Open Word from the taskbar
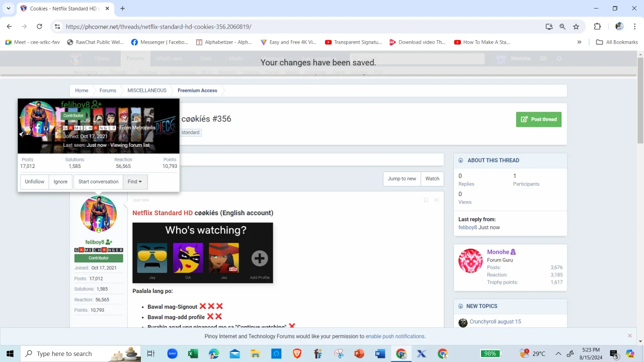The height and width of the screenshot is (362, 644). coord(380,354)
